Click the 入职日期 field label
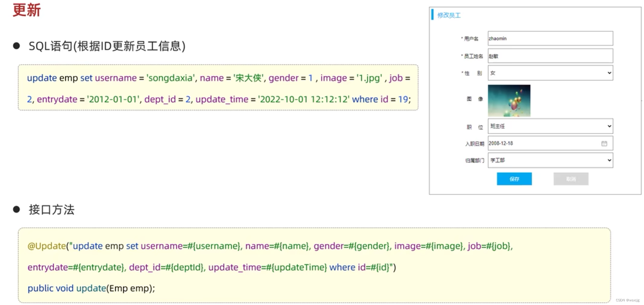Screen dimensions: 644x305 [475, 144]
